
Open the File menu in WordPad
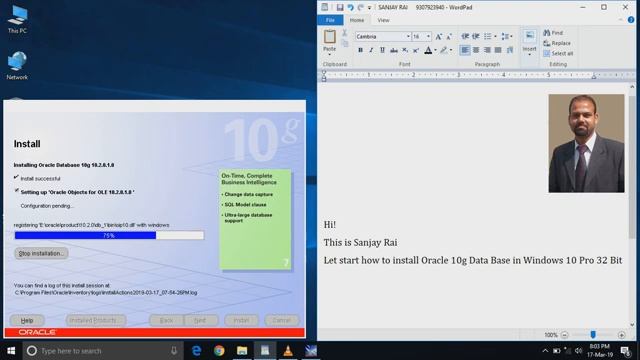click(330, 20)
